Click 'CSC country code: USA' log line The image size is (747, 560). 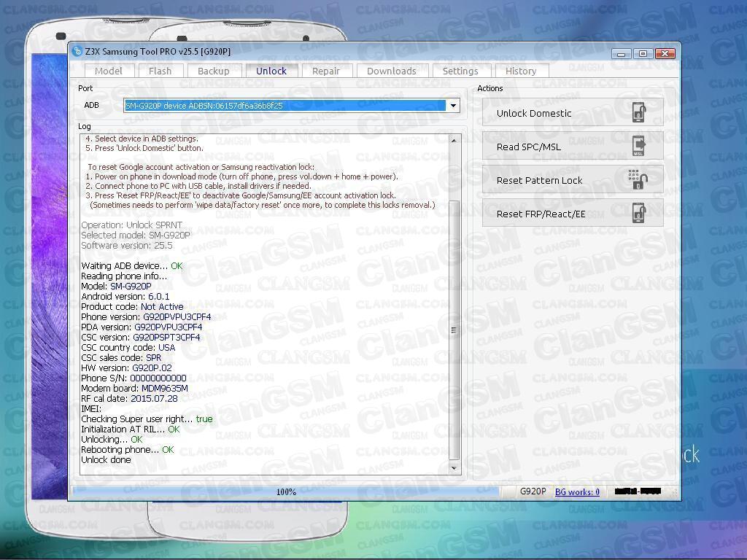click(x=128, y=348)
